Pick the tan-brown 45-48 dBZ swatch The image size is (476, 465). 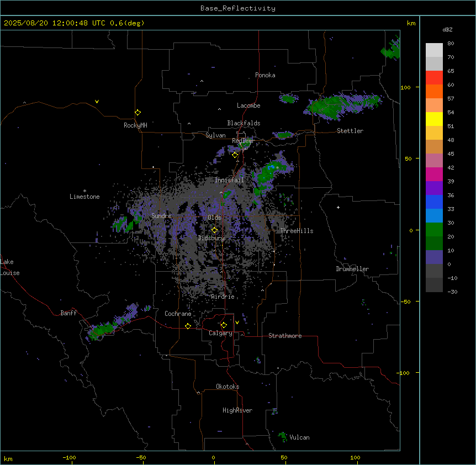[434, 146]
